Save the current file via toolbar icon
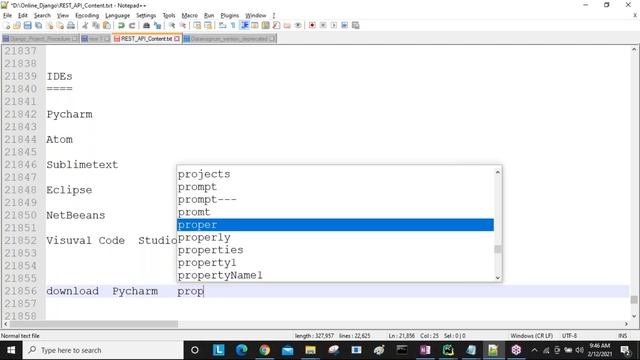Image resolution: width=640 pixels, height=360 pixels. [x=27, y=25]
